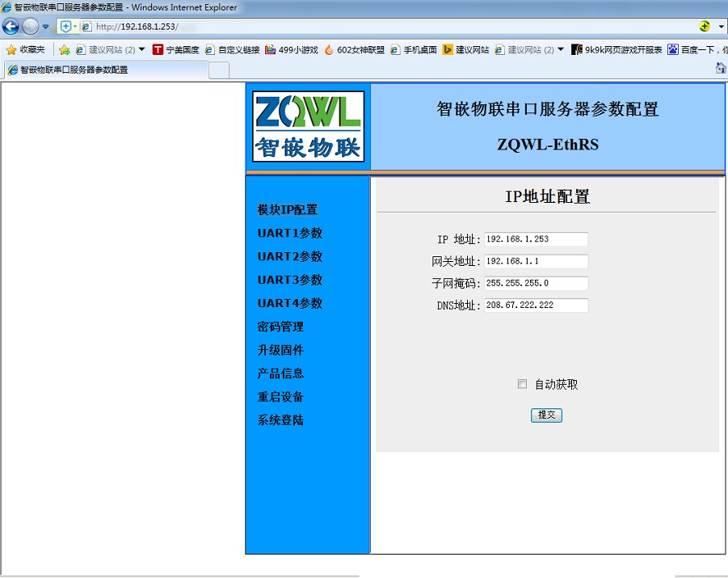This screenshot has width=728, height=578.
Task: Click the browser Back arrow button
Action: [11, 26]
